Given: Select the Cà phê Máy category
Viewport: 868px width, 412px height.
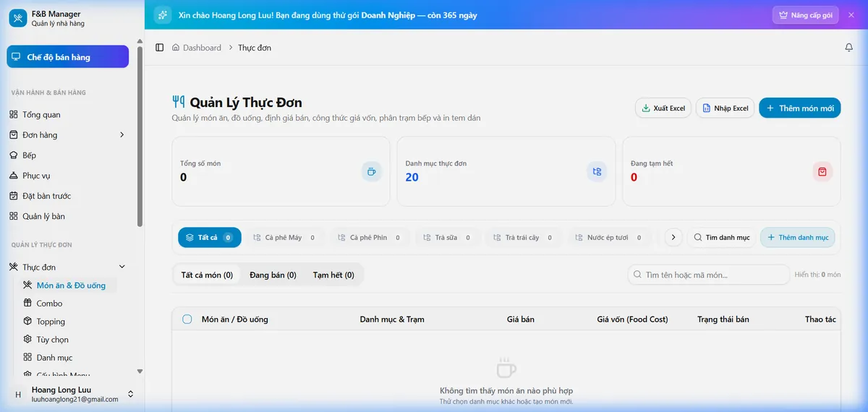Looking at the screenshot, I should [284, 237].
